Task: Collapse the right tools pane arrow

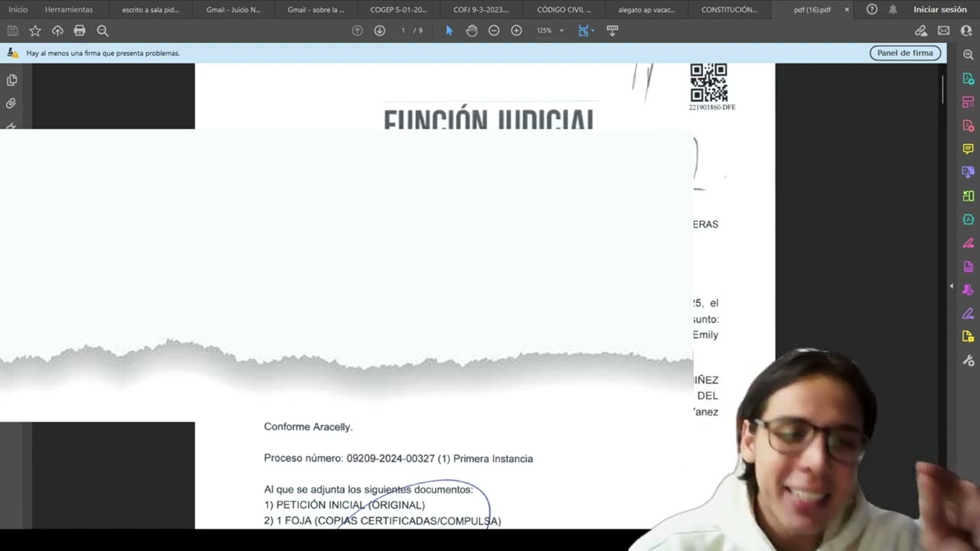Action: tap(952, 286)
